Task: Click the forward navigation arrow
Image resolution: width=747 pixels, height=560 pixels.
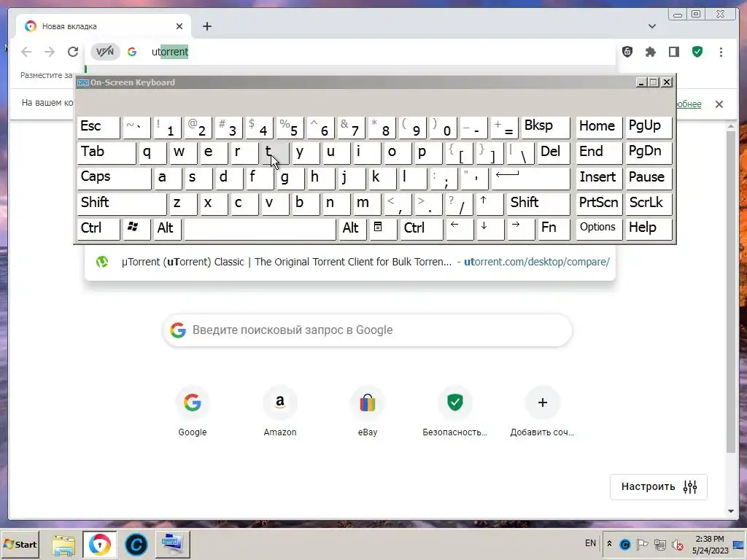Action: (x=50, y=52)
